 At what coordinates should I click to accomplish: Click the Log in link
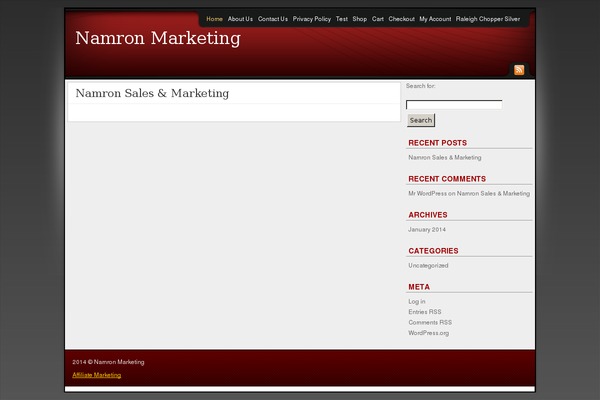pos(416,301)
